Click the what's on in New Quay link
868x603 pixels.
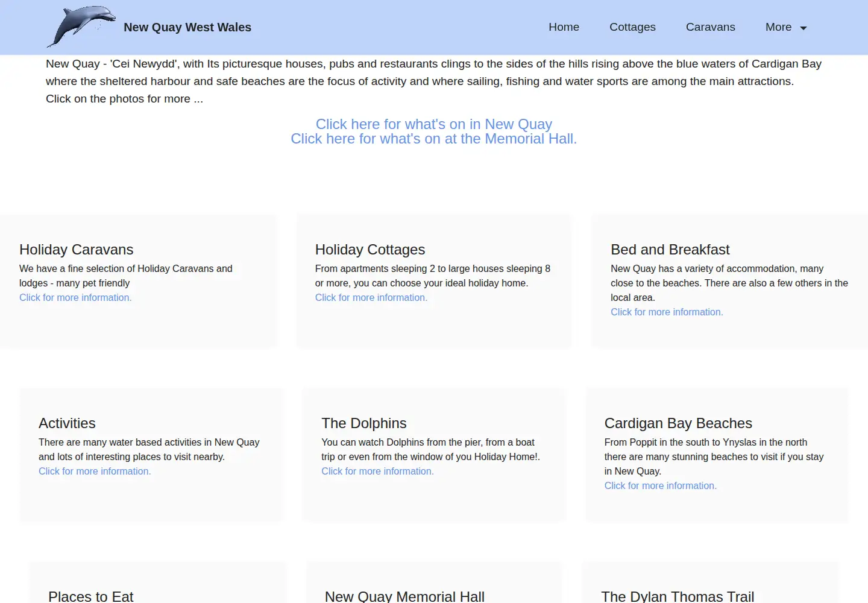point(434,124)
